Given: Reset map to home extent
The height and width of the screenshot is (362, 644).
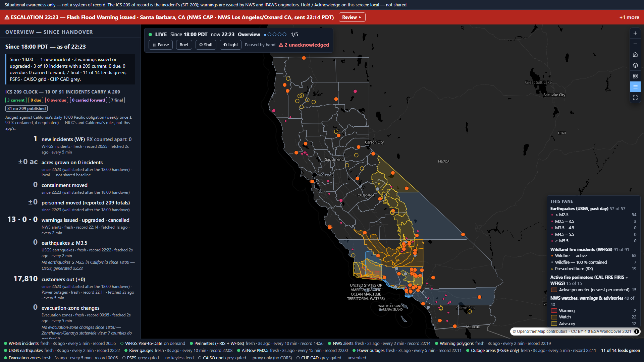Looking at the screenshot, I should coord(635,55).
